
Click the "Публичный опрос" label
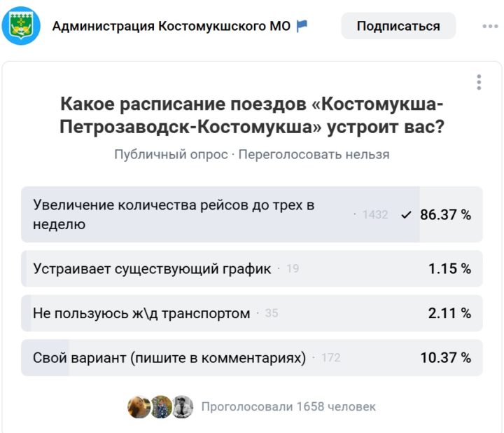[171, 154]
